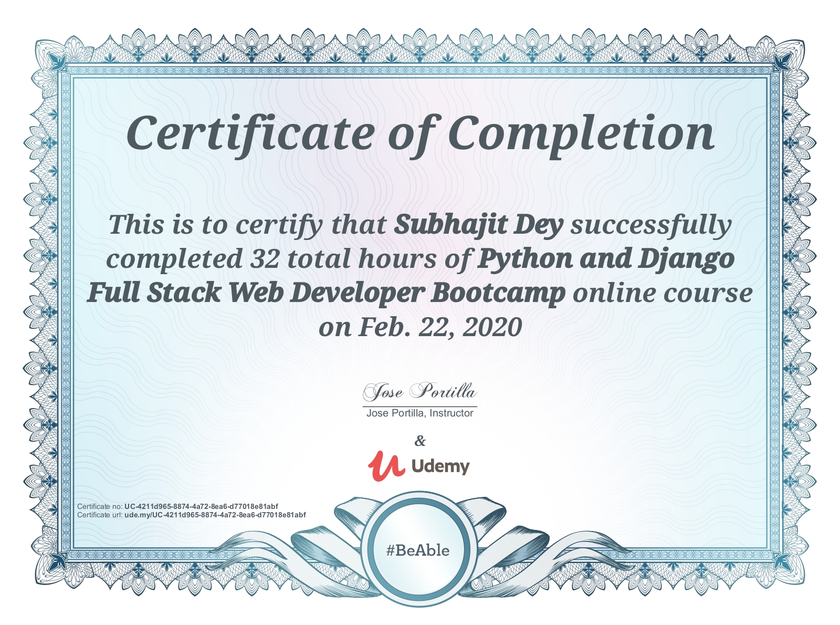Click the top-right corner floral ornament
This screenshot has height=625, width=840.
[785, 58]
